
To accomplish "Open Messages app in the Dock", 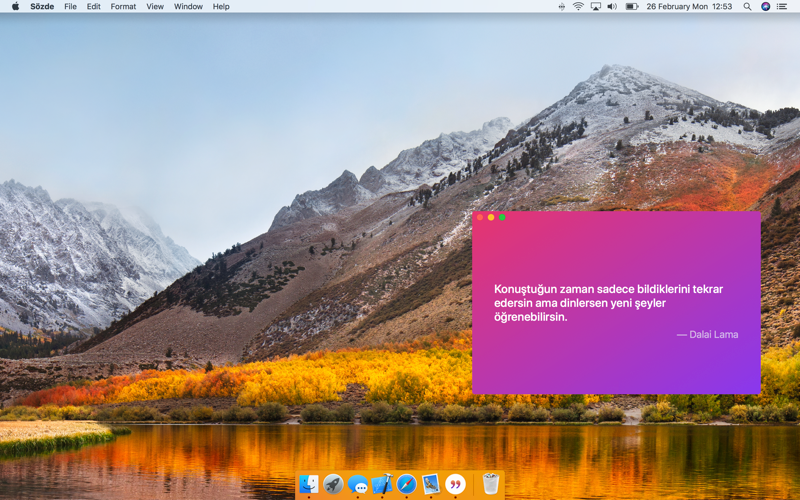I will pyautogui.click(x=358, y=483).
